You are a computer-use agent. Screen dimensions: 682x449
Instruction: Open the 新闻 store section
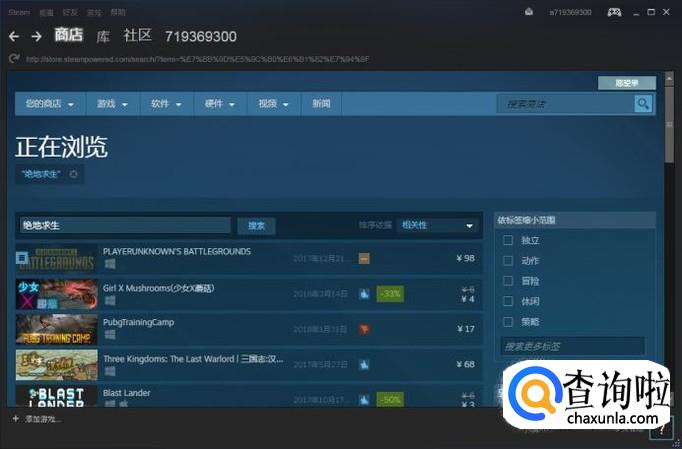(x=321, y=104)
